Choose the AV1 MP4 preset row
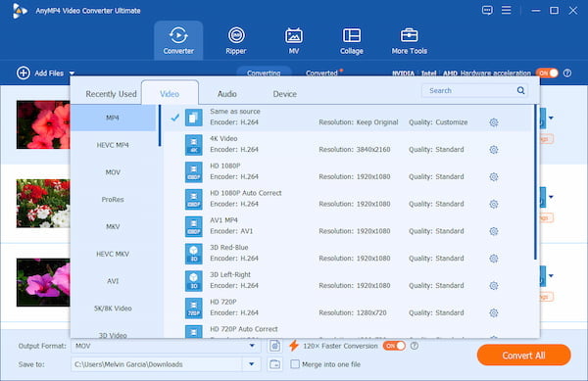588x381 pixels. pos(349,226)
